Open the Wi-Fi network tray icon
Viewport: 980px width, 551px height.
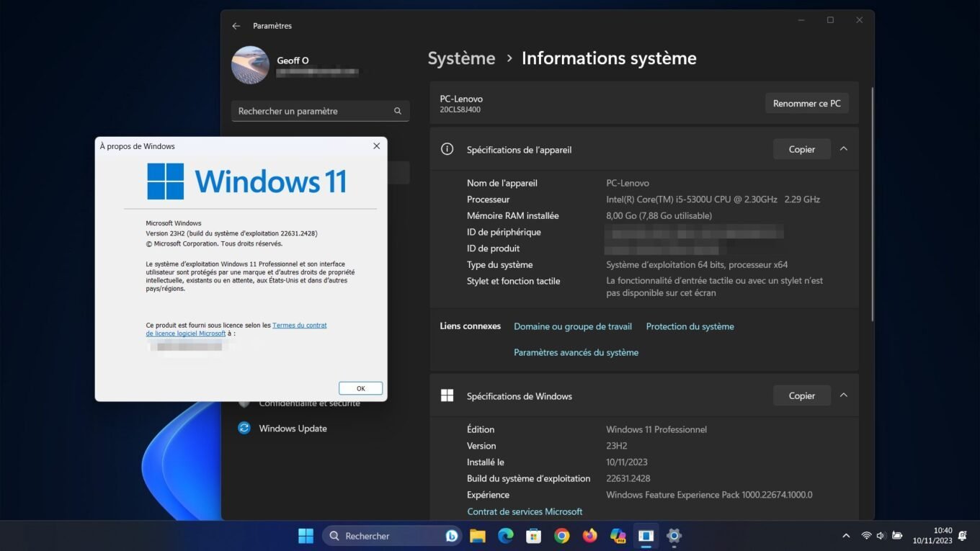coord(866,536)
